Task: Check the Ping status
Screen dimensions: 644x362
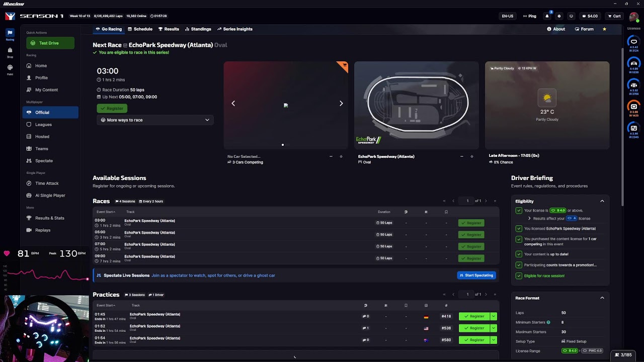Action: pos(530,16)
